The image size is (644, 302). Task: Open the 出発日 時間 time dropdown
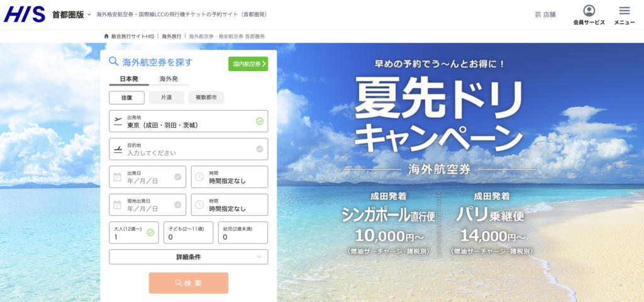point(230,177)
